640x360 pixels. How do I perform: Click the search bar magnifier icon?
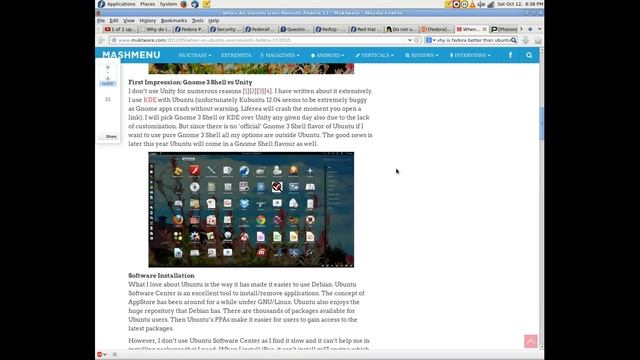(x=514, y=40)
